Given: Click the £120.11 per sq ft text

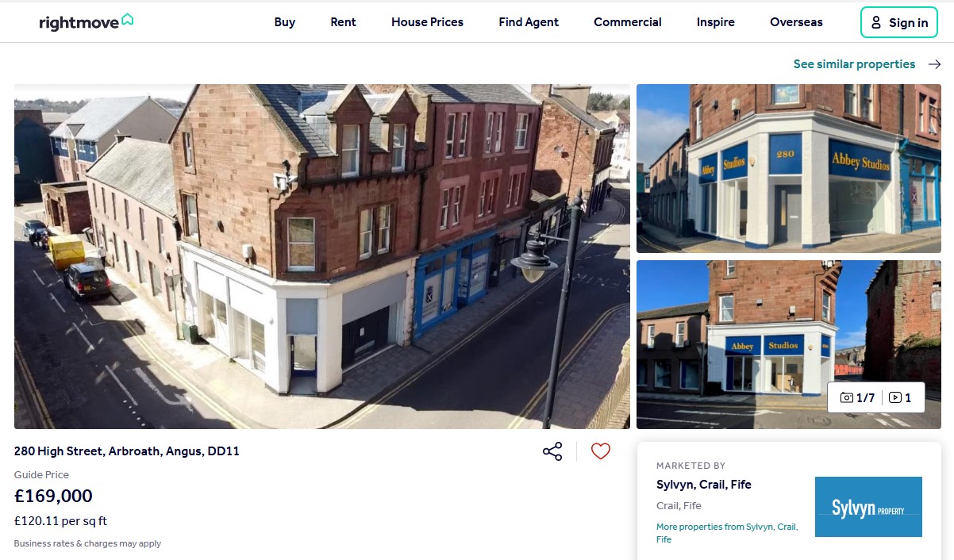Looking at the screenshot, I should (x=60, y=521).
